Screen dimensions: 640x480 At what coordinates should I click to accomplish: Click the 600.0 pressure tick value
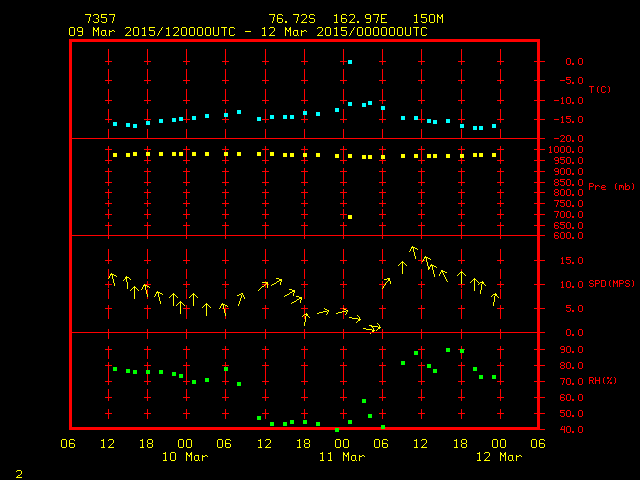(569, 236)
